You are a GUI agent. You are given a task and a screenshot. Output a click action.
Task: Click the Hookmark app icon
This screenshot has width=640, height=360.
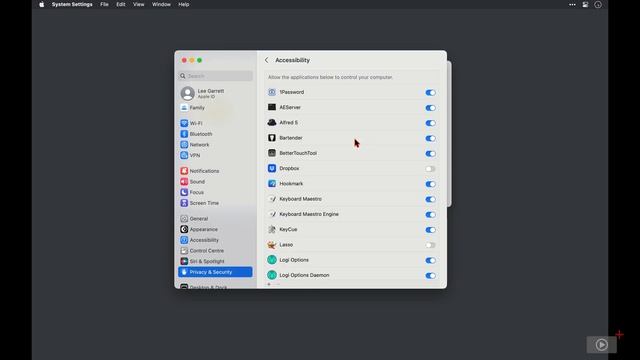(x=272, y=184)
